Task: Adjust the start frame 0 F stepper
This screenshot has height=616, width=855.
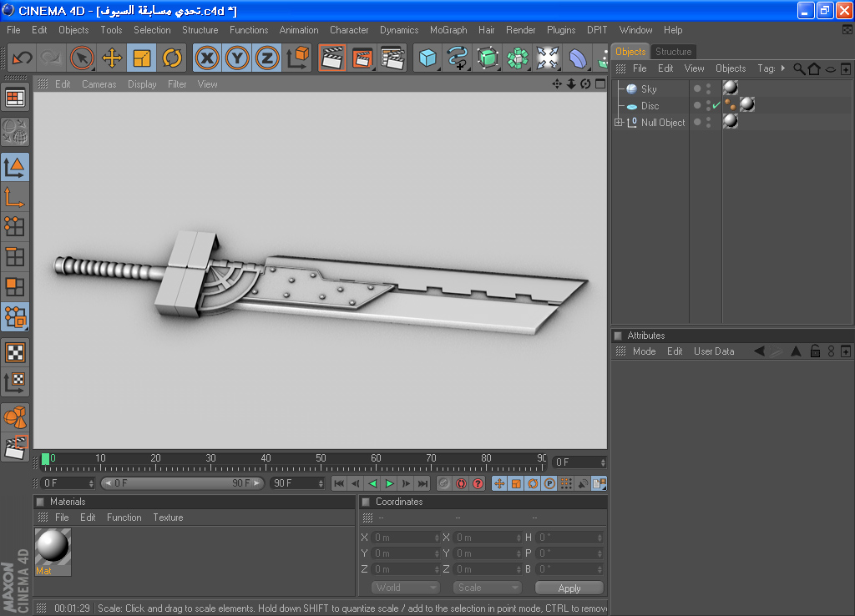Action: coord(91,483)
